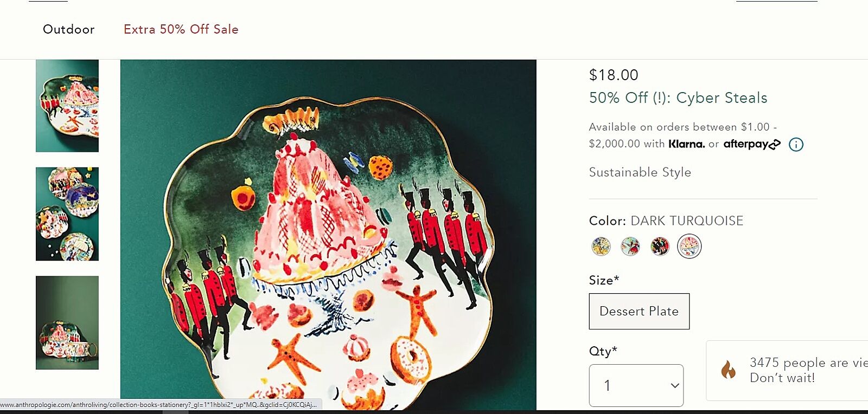Select the light blue and red swatch
Viewport: 868px width, 414px height.
point(630,247)
